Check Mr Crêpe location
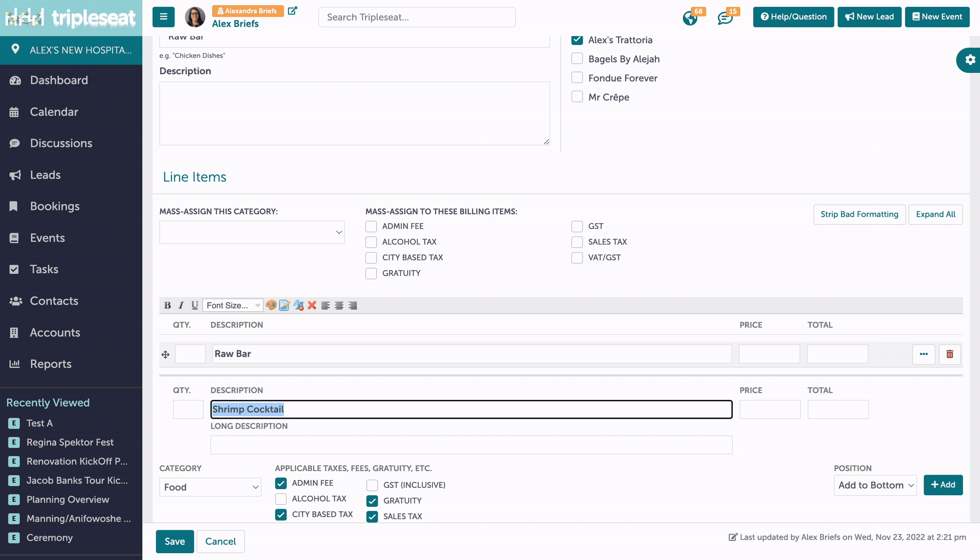The width and height of the screenshot is (980, 560). [577, 97]
